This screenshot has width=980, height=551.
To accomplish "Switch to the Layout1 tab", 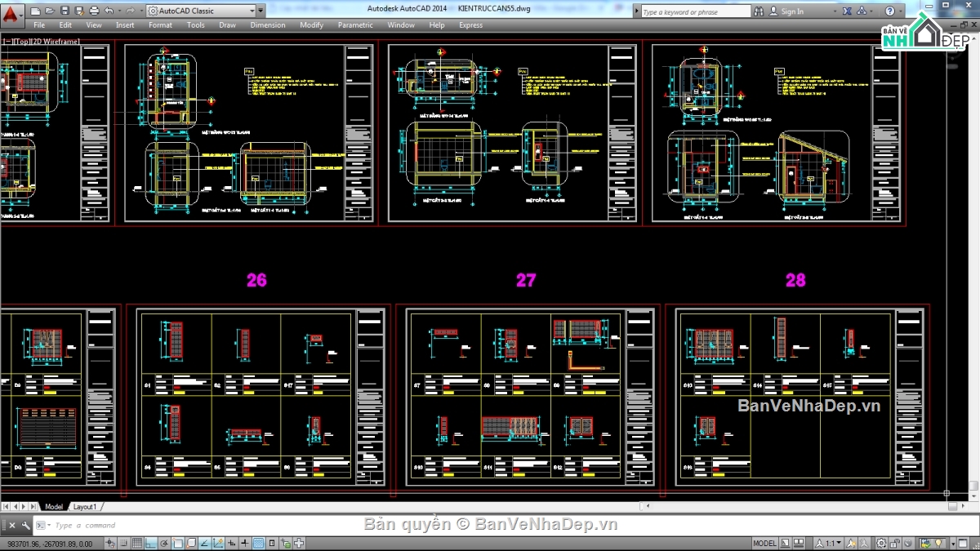I will (84, 506).
